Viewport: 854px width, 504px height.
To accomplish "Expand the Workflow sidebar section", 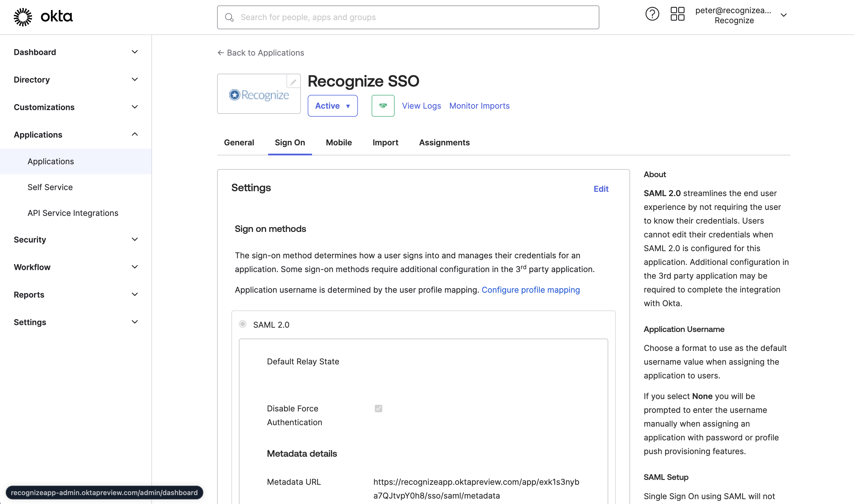I will (76, 267).
